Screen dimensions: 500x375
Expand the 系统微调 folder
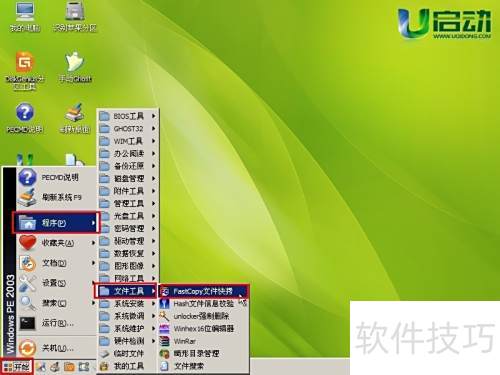(127, 316)
